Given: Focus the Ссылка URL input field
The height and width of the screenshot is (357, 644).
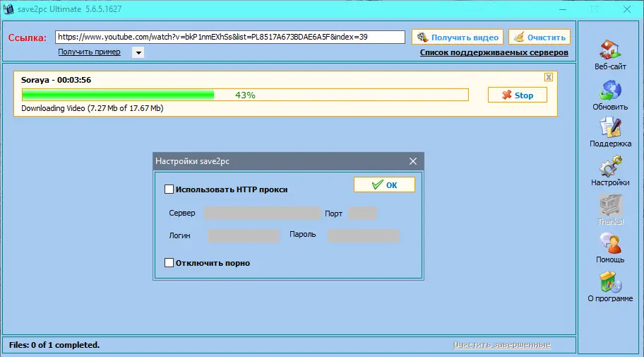Looking at the screenshot, I should (x=230, y=37).
